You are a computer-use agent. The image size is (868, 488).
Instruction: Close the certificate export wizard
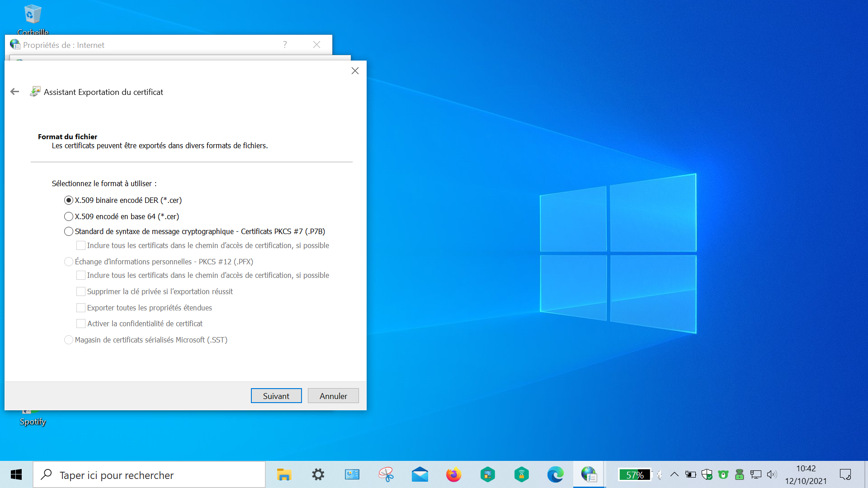click(355, 71)
